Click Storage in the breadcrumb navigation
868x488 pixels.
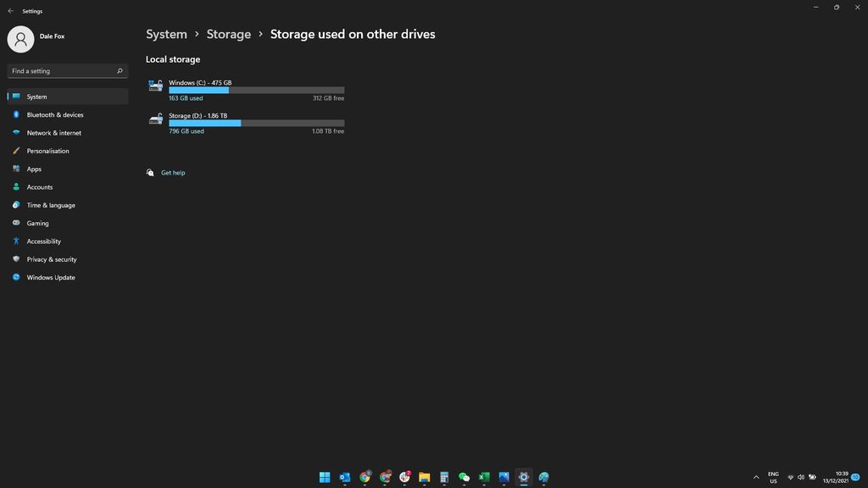[x=228, y=34]
